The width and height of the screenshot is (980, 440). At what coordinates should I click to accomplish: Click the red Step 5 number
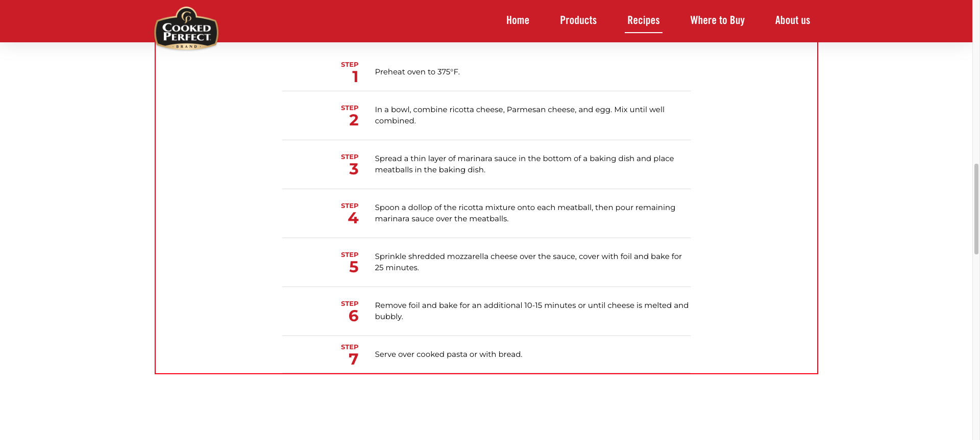(354, 267)
